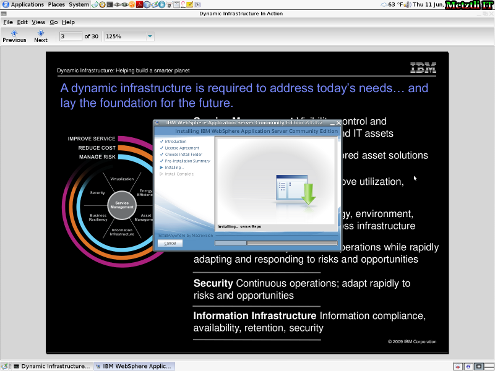Click the slide title about dynamic infrastructure
The image size is (495, 371).
pos(244,95)
